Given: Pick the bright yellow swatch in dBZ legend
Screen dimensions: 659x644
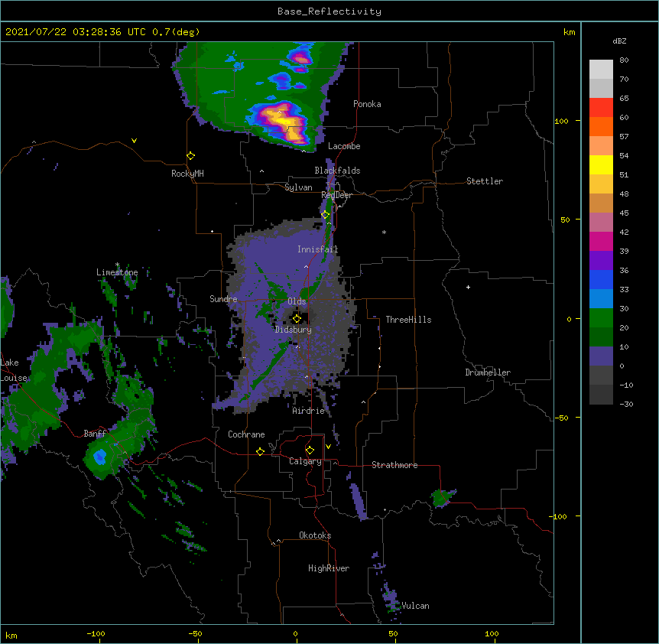Looking at the screenshot, I should pyautogui.click(x=601, y=164).
